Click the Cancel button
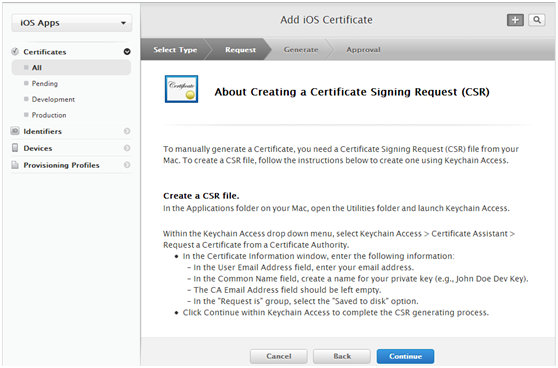 pos(279,356)
